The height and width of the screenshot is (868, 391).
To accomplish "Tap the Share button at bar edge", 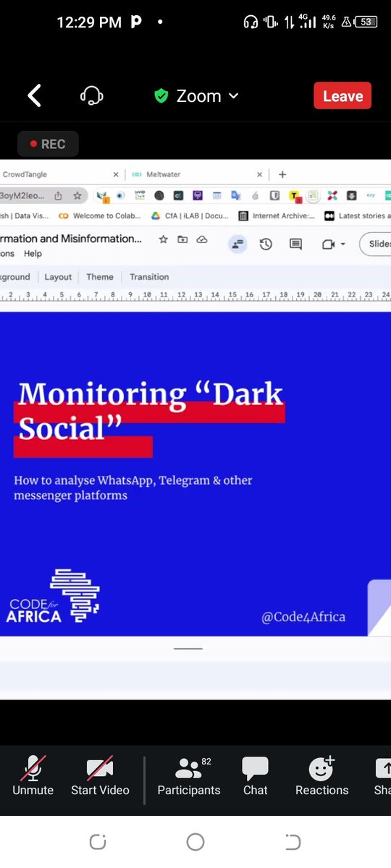I will coord(382,776).
